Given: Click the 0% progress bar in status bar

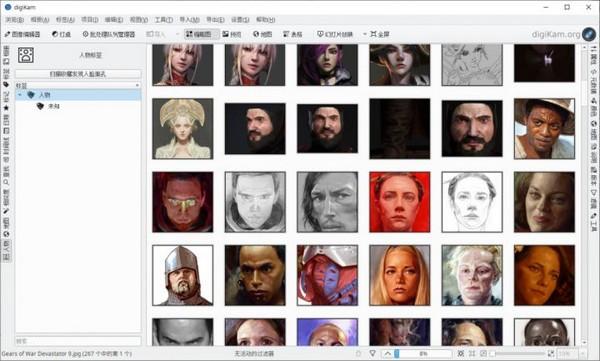Looking at the screenshot, I should [423, 353].
